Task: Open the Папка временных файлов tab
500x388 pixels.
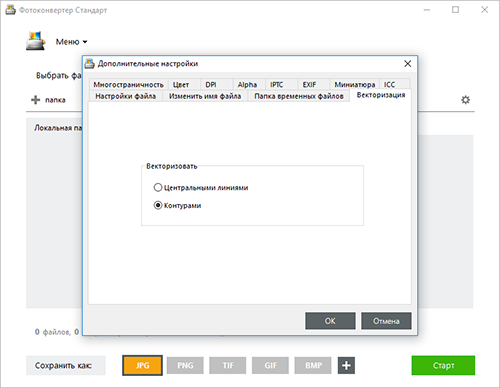Action: tap(299, 96)
